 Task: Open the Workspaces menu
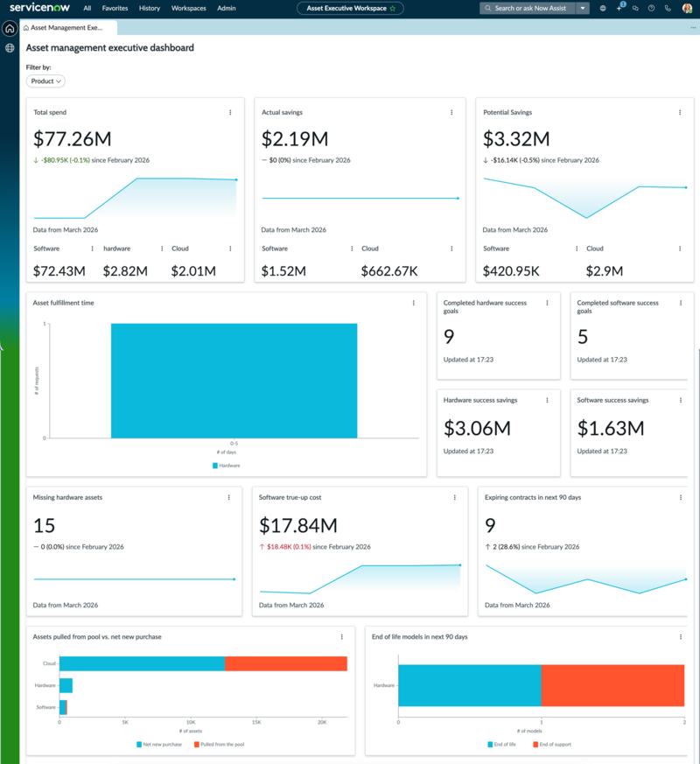[188, 8]
